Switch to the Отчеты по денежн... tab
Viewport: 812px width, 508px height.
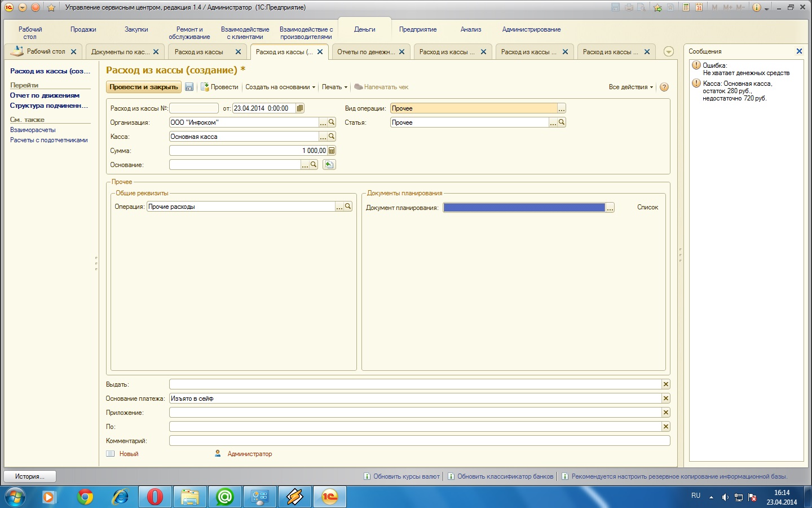click(x=365, y=52)
